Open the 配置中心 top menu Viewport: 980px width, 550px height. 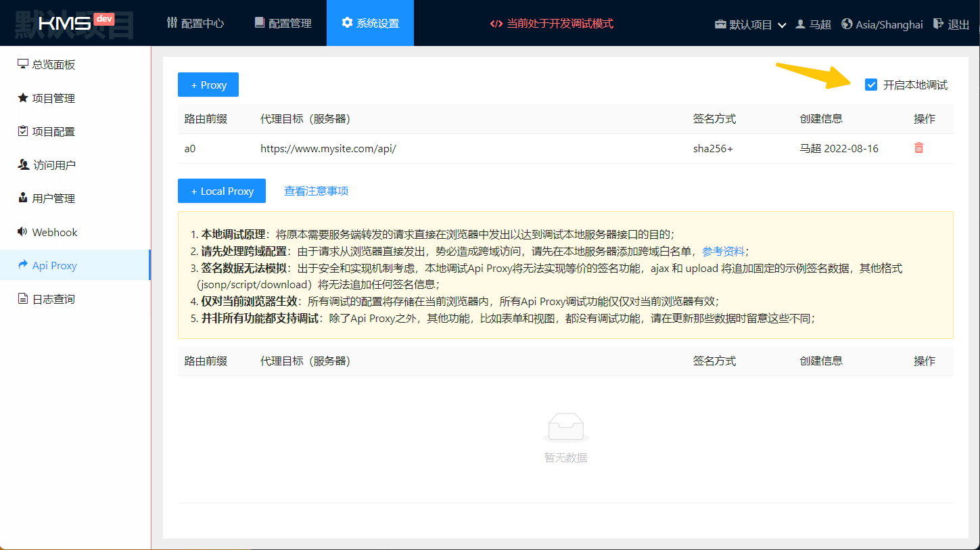pyautogui.click(x=195, y=24)
